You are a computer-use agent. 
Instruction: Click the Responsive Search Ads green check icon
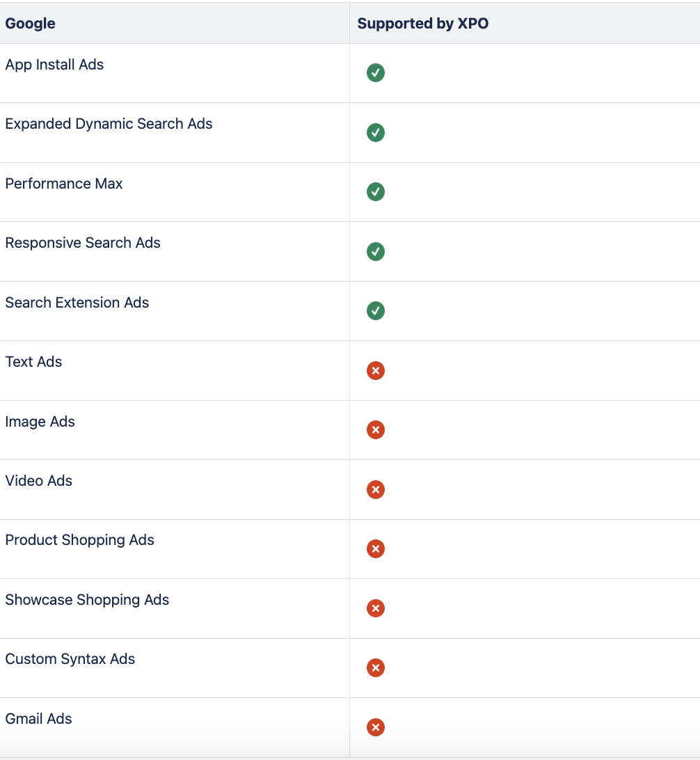click(x=376, y=251)
